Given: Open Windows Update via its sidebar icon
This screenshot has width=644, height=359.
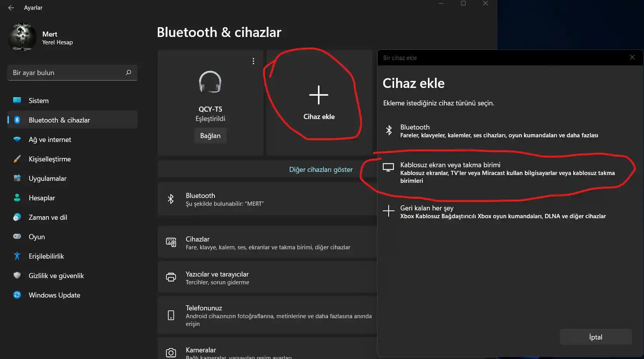Looking at the screenshot, I should [17, 295].
